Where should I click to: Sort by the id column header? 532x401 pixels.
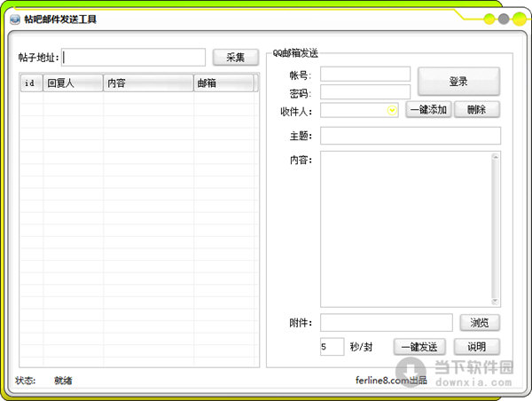[32, 83]
